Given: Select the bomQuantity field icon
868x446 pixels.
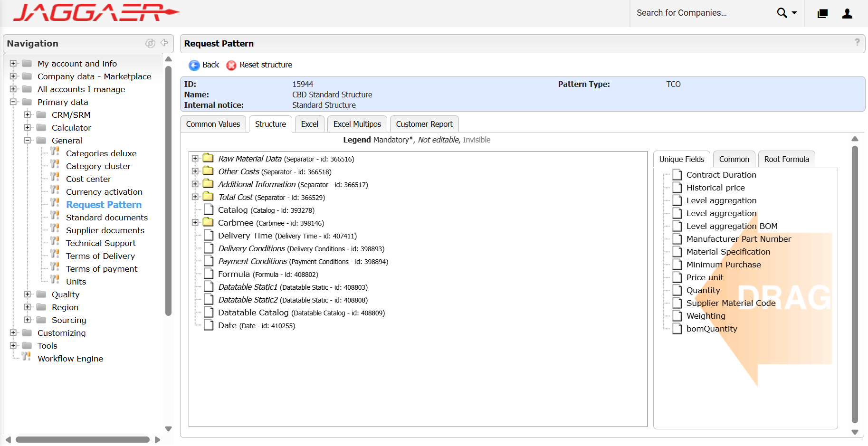Looking at the screenshot, I should coord(677,329).
